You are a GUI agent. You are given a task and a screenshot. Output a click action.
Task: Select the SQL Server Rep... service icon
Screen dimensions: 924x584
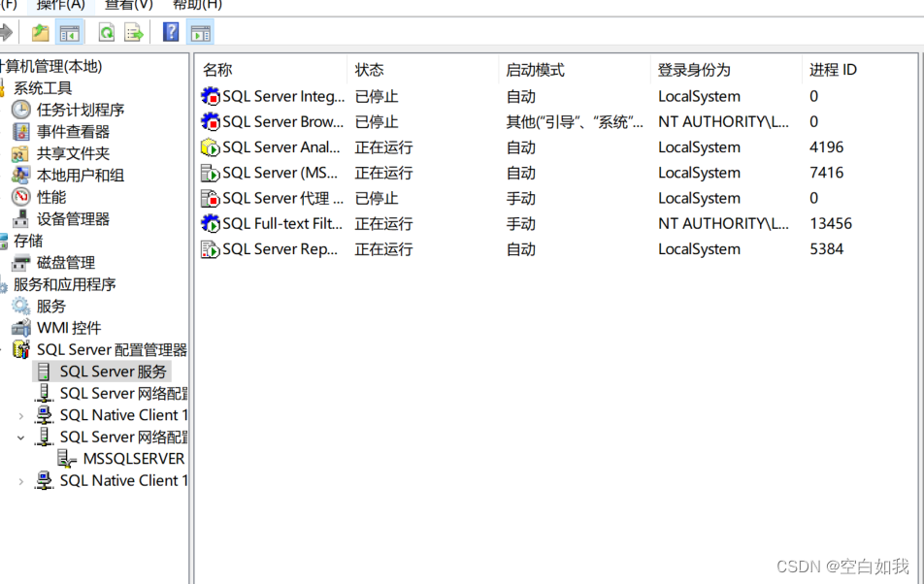pyautogui.click(x=211, y=249)
